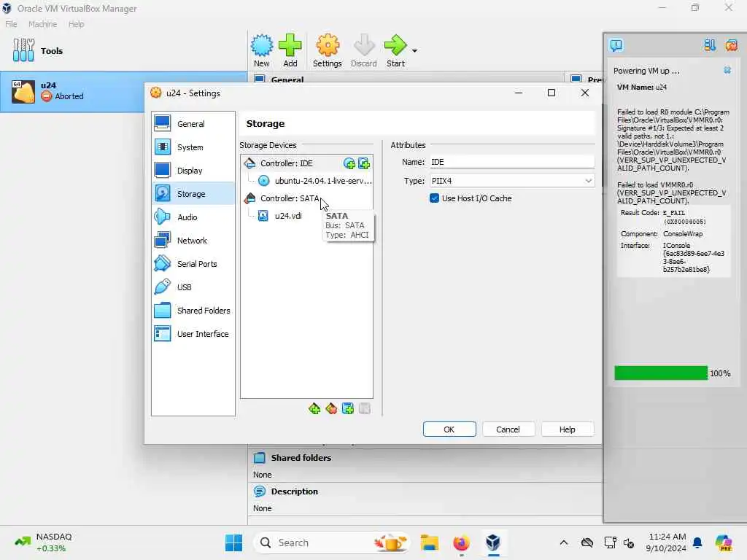Open the Help menu in menu bar
Screen dimensions: 747x560
76,24
